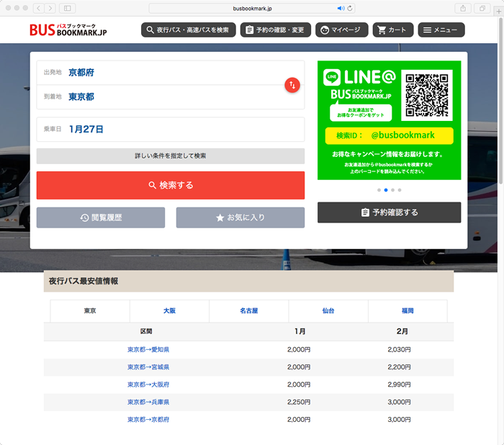Click 詳しい条件を指定して検索 button

(171, 156)
